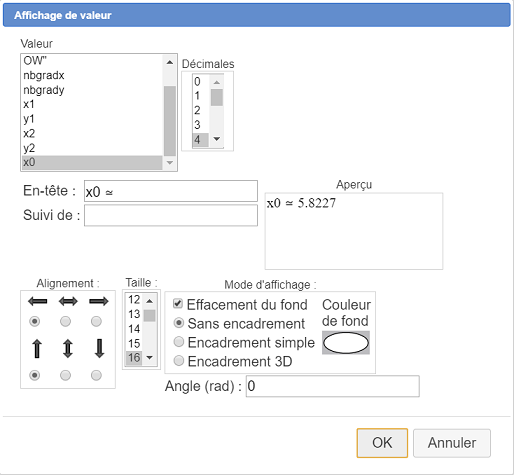Click up arrow of Décimales list
The width and height of the screenshot is (514, 475).
click(x=217, y=82)
